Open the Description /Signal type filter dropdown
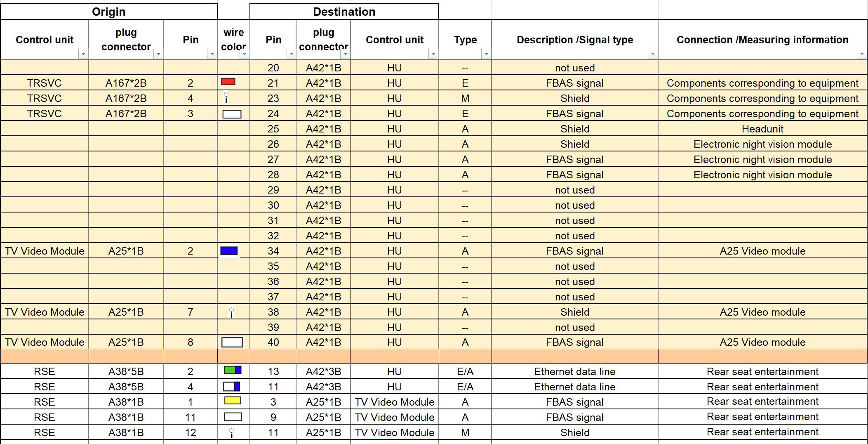868x444 pixels. [653, 54]
